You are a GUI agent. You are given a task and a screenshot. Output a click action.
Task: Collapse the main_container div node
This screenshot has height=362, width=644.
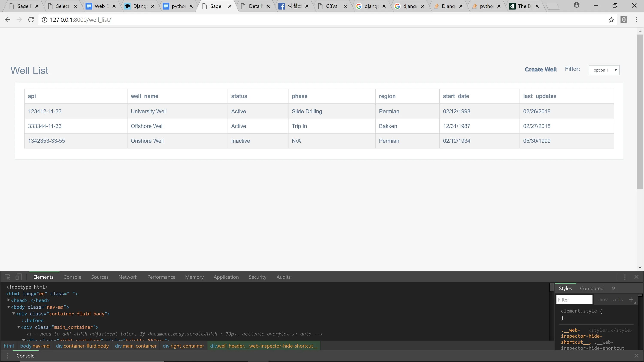click(19, 327)
